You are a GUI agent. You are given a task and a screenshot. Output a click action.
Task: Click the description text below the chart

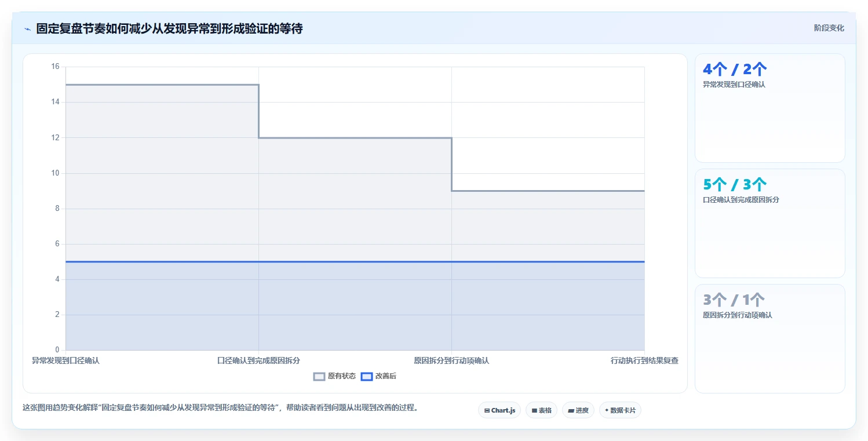point(220,407)
